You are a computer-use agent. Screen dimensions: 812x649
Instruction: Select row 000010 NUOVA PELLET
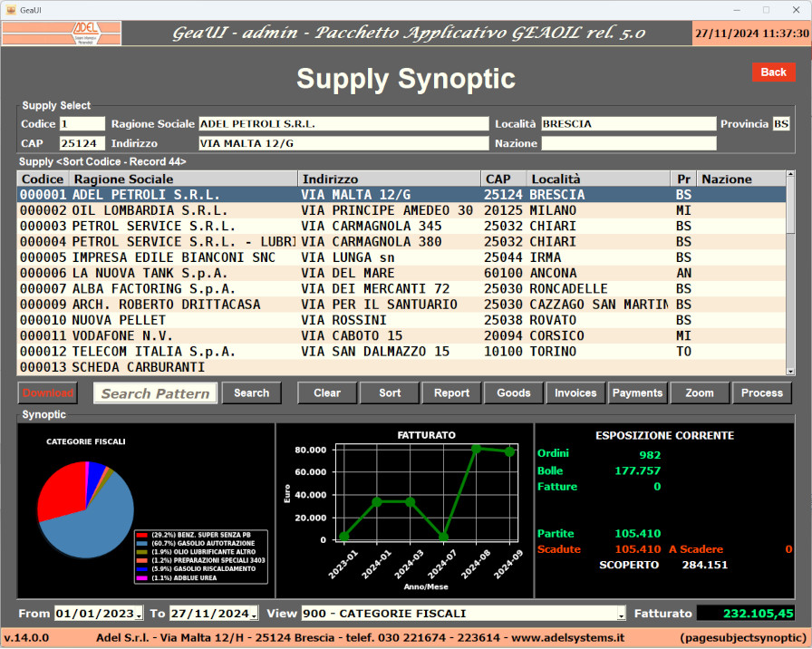[401, 320]
